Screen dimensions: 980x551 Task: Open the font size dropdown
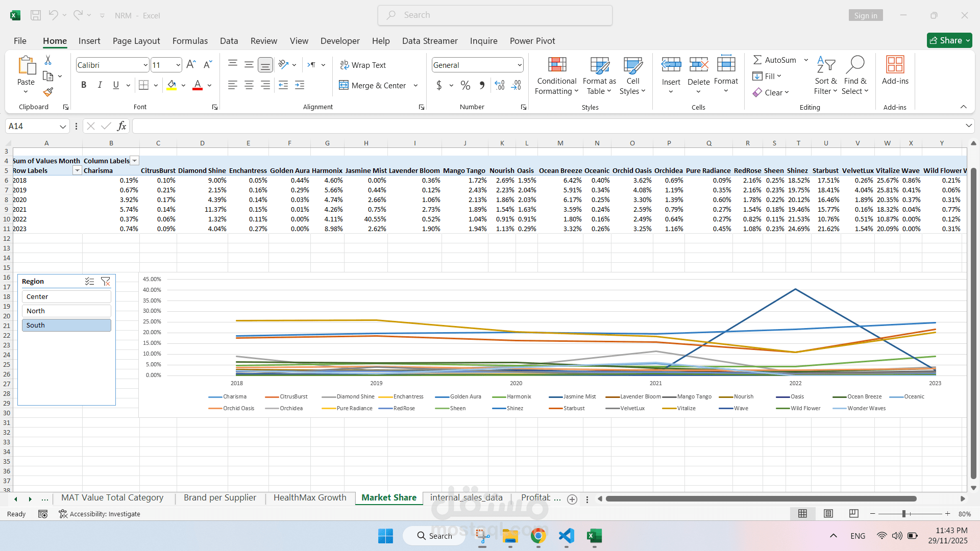coord(178,65)
